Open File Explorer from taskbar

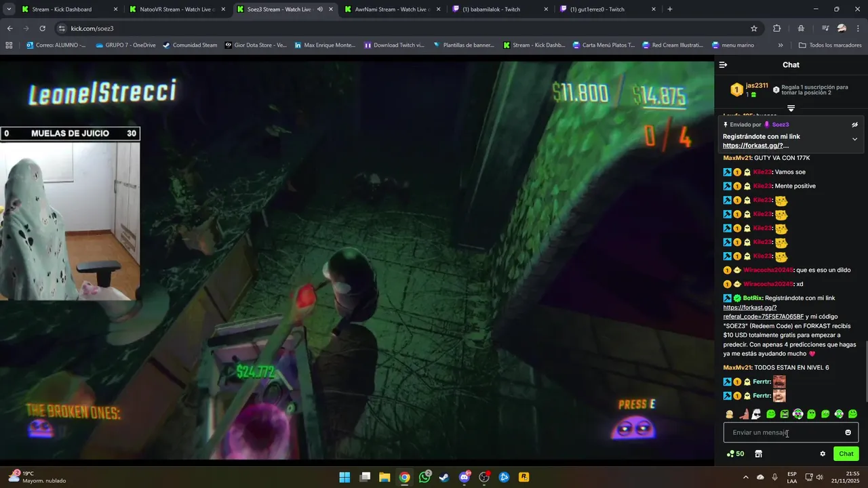click(384, 477)
